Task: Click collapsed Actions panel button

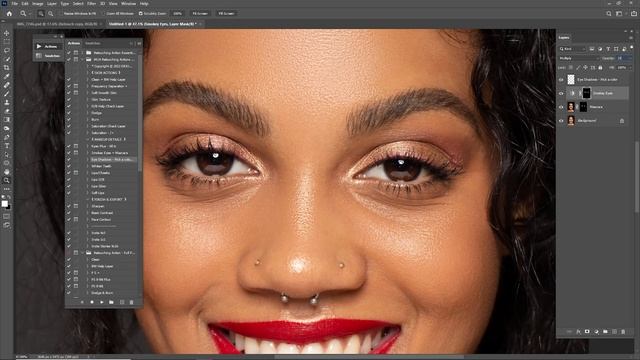Action: point(48,47)
